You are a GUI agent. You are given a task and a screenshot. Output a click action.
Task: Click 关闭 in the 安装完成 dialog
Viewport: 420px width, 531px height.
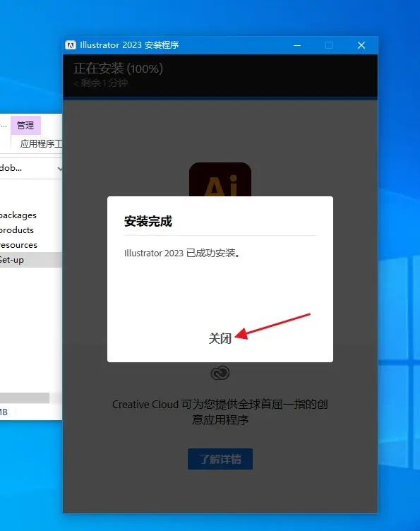[x=220, y=338]
